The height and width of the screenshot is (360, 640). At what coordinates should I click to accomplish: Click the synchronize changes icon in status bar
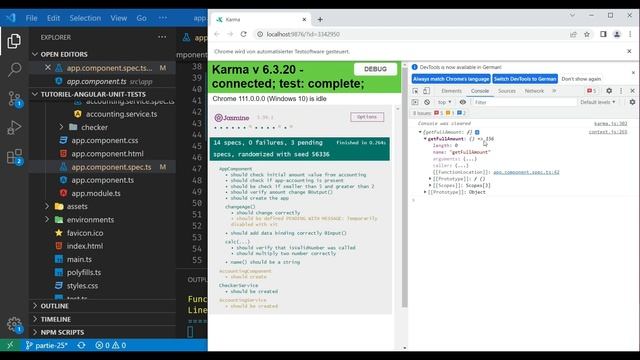pyautogui.click(x=81, y=345)
